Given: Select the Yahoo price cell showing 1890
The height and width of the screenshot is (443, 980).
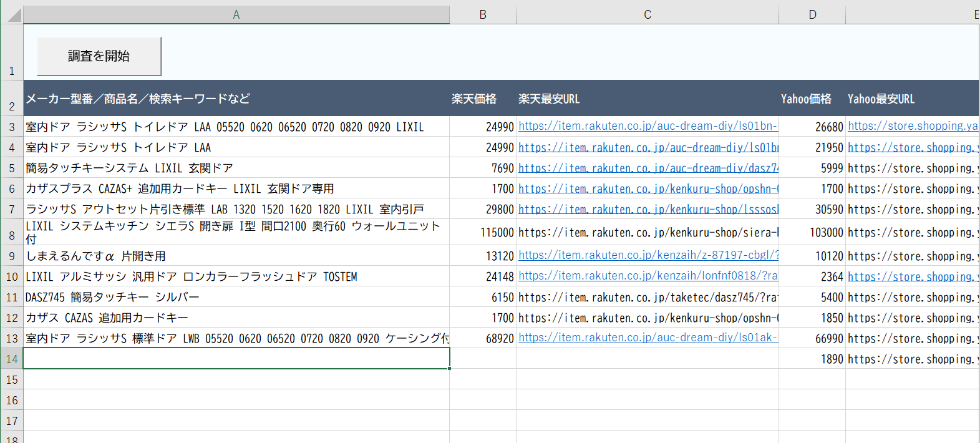Looking at the screenshot, I should (812, 359).
